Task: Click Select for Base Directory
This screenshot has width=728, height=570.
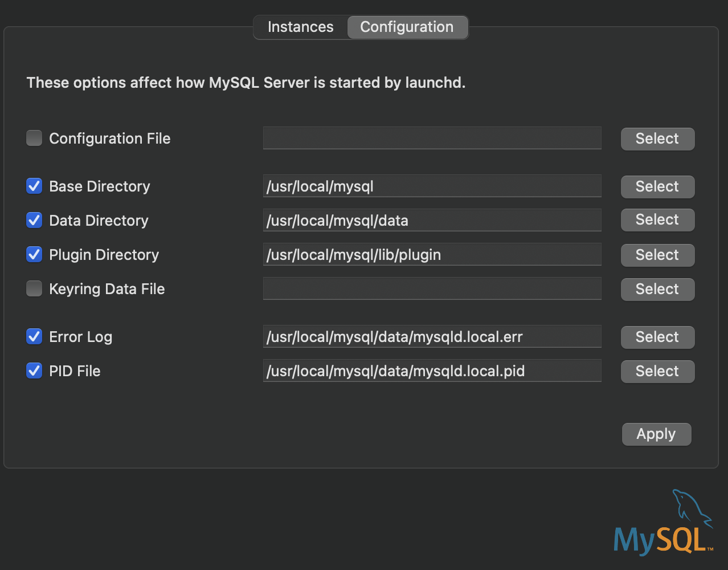Action: 657,186
